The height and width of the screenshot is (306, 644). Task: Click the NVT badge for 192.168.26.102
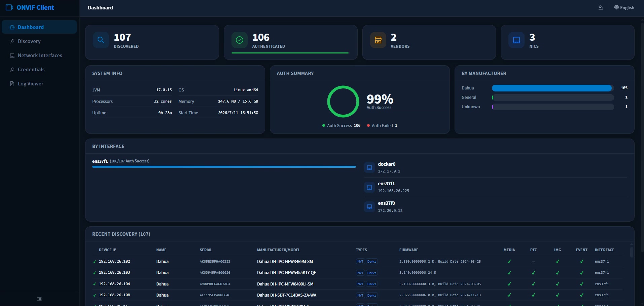click(360, 262)
